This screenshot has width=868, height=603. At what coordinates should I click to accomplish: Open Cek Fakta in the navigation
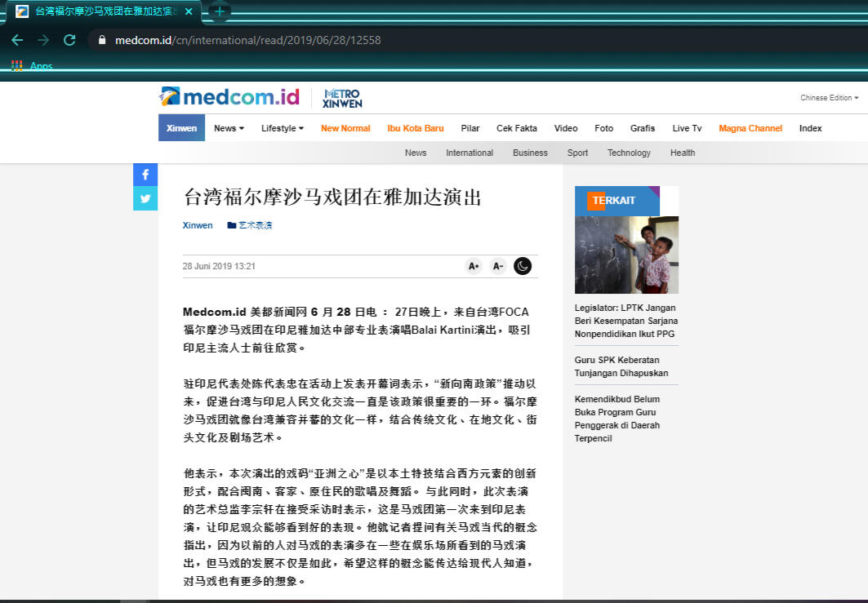coord(517,128)
